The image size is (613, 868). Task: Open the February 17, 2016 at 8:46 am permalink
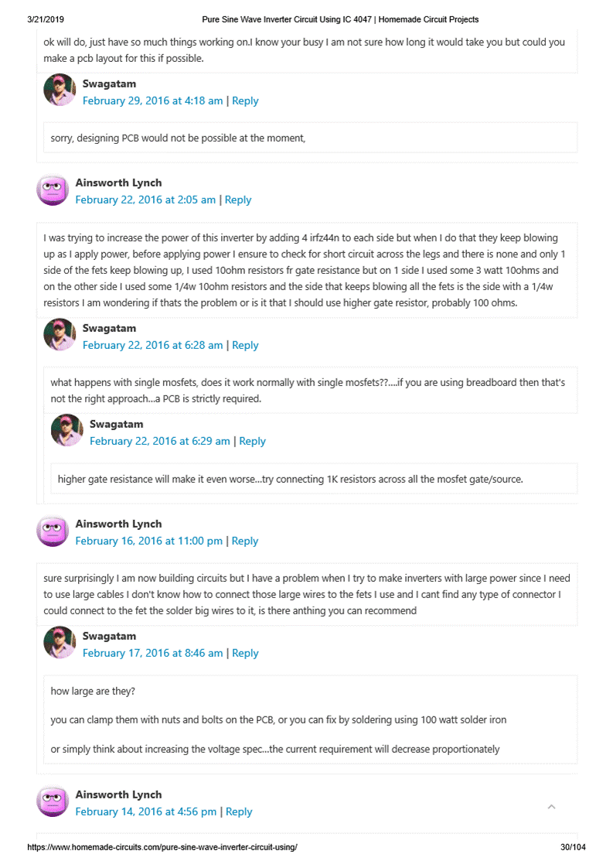152,653
